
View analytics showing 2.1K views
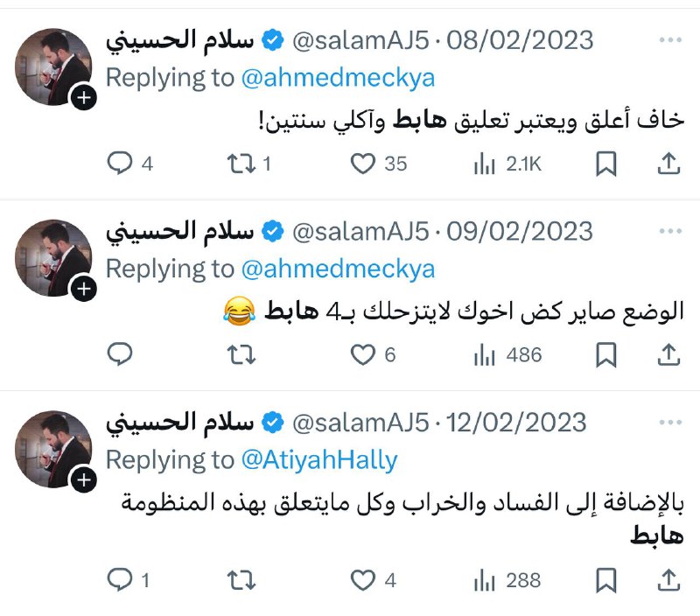pyautogui.click(x=507, y=164)
